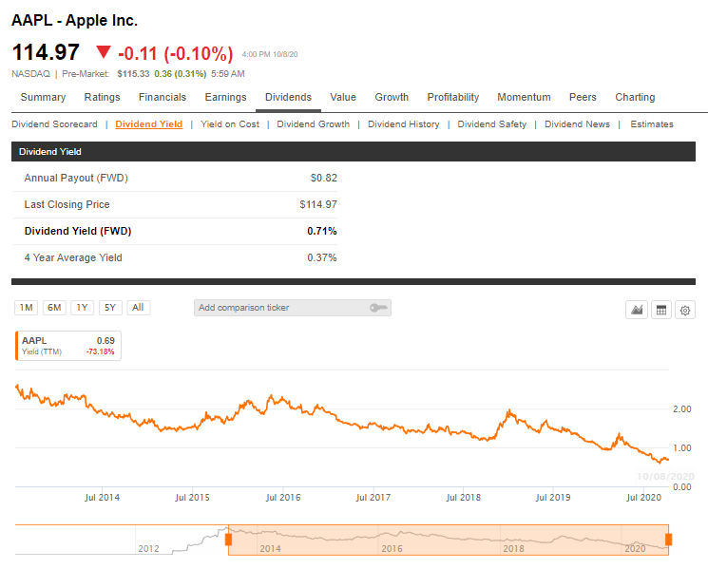Open chart settings gear icon

tap(685, 310)
